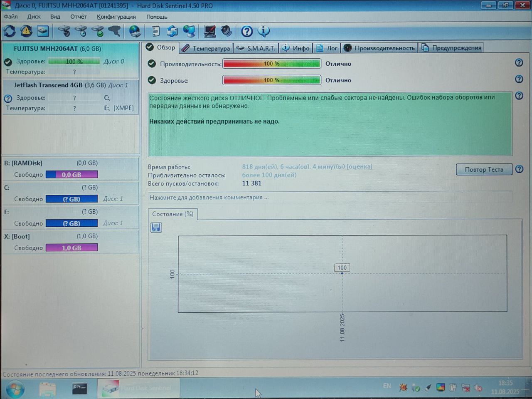Click the add comment field
Screen dimensions: 532x399
330,197
